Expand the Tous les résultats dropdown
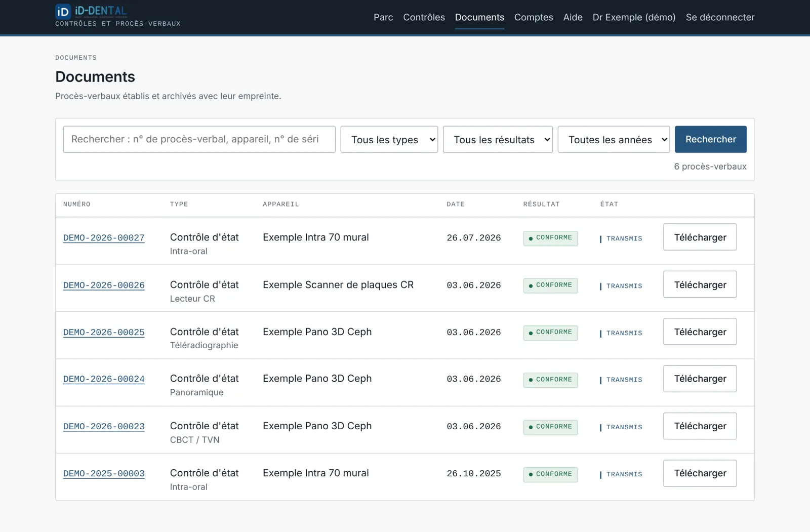The height and width of the screenshot is (532, 810). tap(498, 139)
